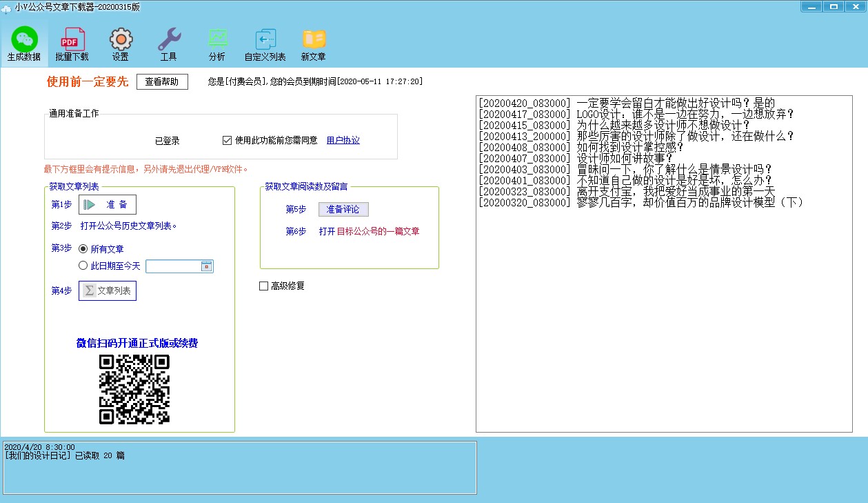Enable 高级修复 checkbox
The image size is (868, 503).
click(263, 286)
